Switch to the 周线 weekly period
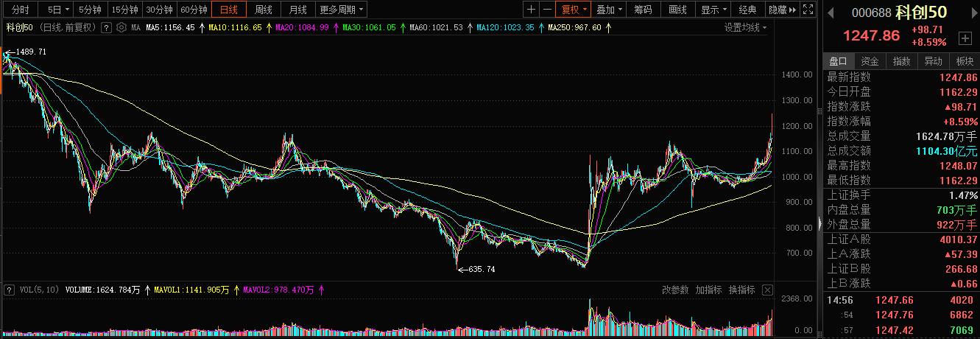The height and width of the screenshot is (339, 980). [x=263, y=10]
